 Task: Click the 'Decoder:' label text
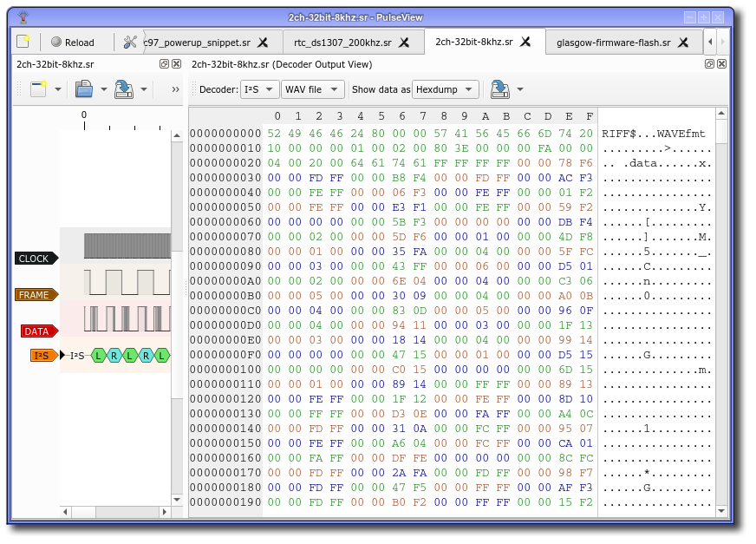pyautogui.click(x=218, y=89)
